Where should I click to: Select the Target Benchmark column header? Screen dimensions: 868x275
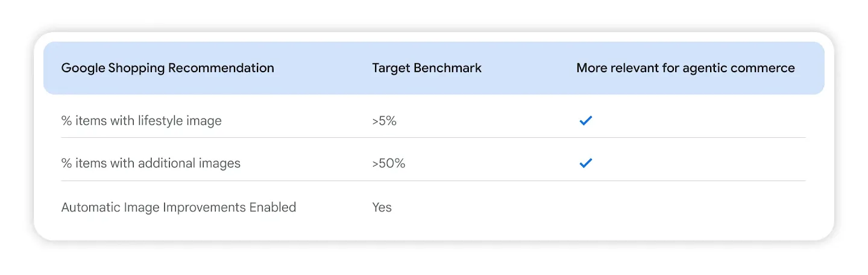point(427,68)
